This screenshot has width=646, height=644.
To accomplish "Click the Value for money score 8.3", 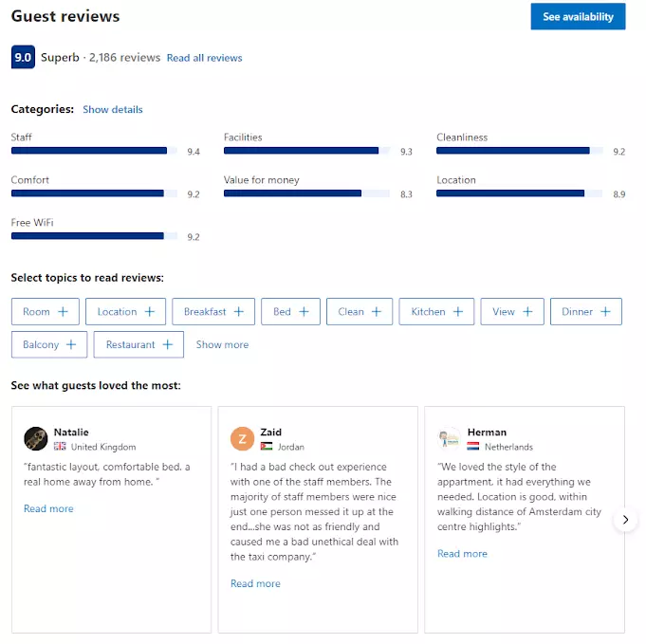I will point(406,194).
